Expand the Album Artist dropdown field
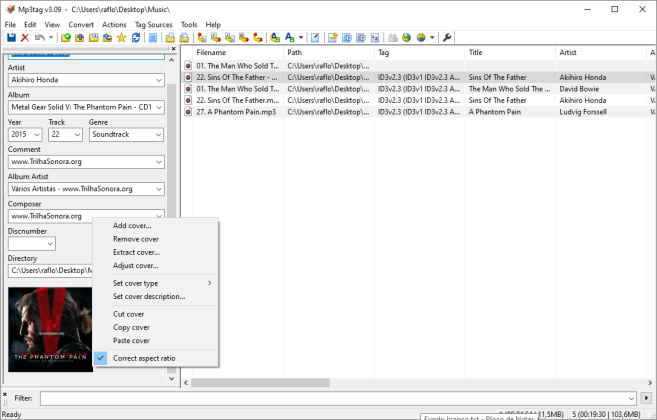Image resolution: width=657 pixels, height=420 pixels. (159, 189)
